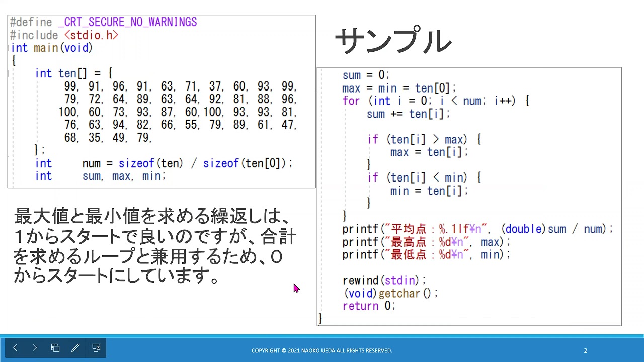Click the sum = 0; statement
This screenshot has height=362, width=644.
[x=366, y=75]
